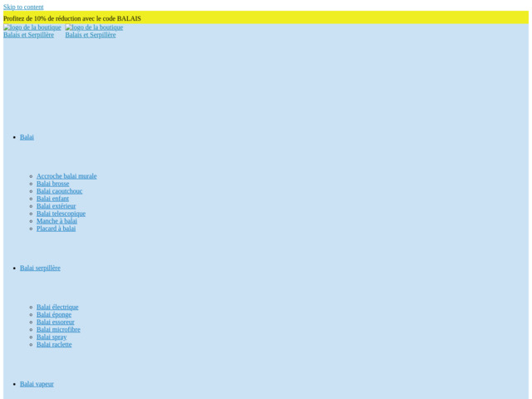
Task: Open Manche à balai category
Action: tap(57, 221)
